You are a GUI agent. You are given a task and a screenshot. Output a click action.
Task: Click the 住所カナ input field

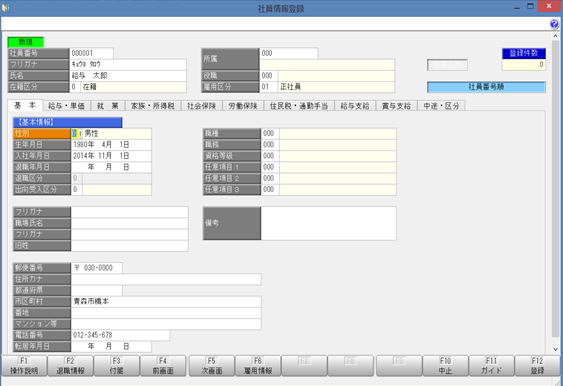(x=166, y=279)
